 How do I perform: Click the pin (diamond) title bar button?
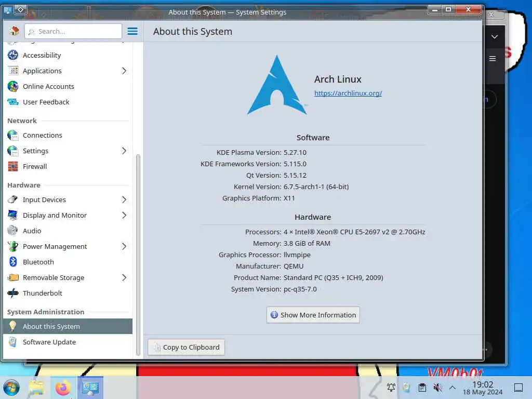point(20,10)
